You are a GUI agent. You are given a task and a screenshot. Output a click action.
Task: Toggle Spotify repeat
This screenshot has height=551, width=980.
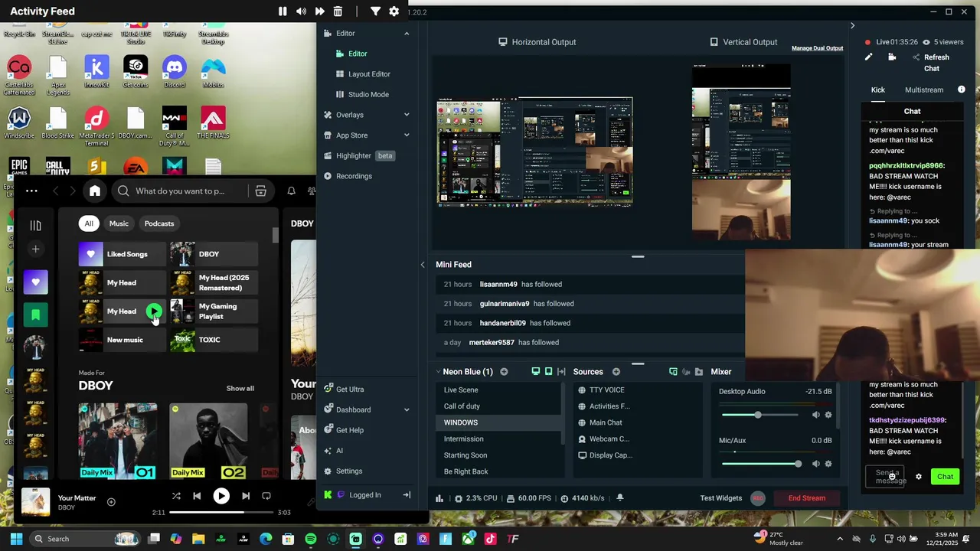point(266,496)
